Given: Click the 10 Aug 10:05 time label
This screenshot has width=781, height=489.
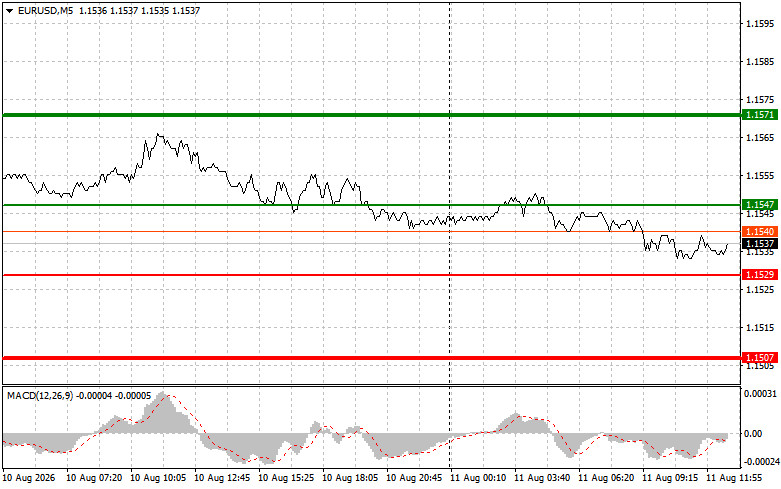Looking at the screenshot, I should [x=158, y=478].
